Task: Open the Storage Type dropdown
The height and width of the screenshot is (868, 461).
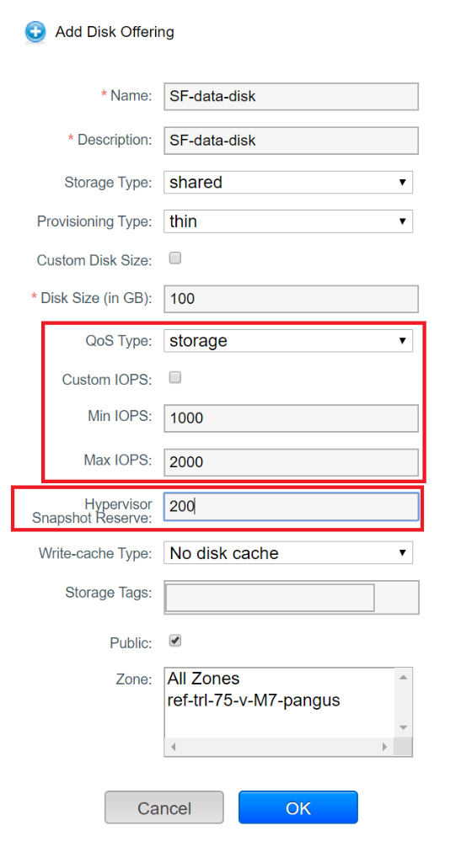Action: (288, 182)
